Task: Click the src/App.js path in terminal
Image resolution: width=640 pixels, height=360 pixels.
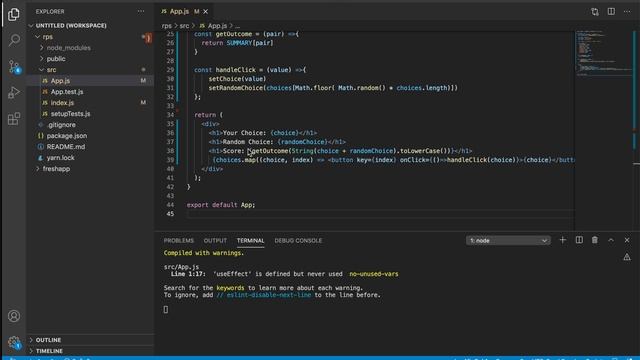Action: (x=181, y=267)
